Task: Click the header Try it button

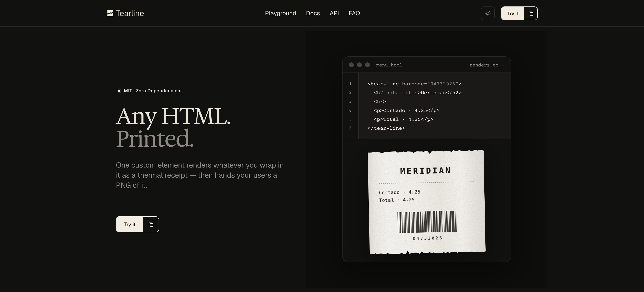Action: 513,13
